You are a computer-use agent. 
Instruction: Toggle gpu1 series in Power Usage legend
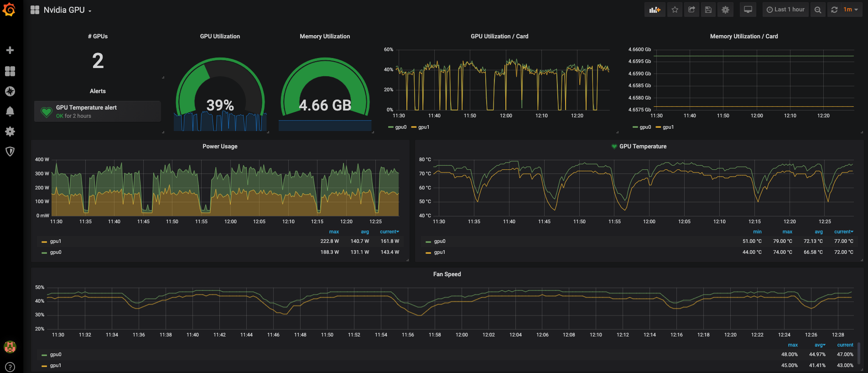(55, 242)
